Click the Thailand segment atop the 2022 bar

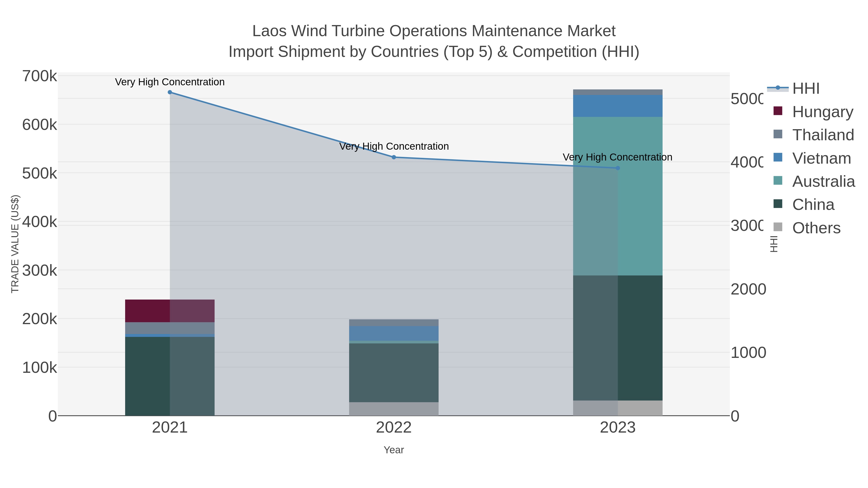click(393, 323)
